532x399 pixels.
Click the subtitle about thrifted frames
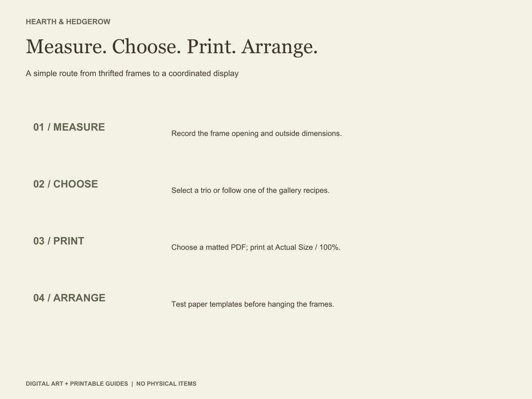[132, 74]
